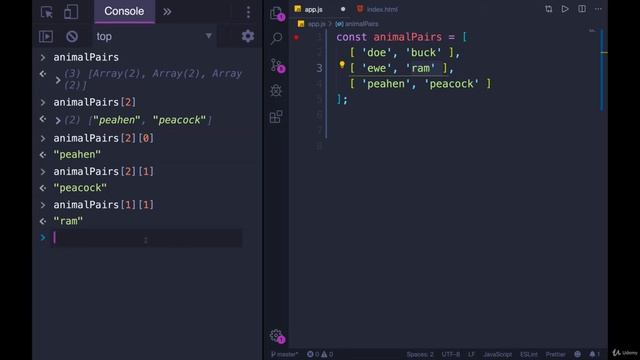Click the lightbulb quick fix icon

click(x=342, y=64)
